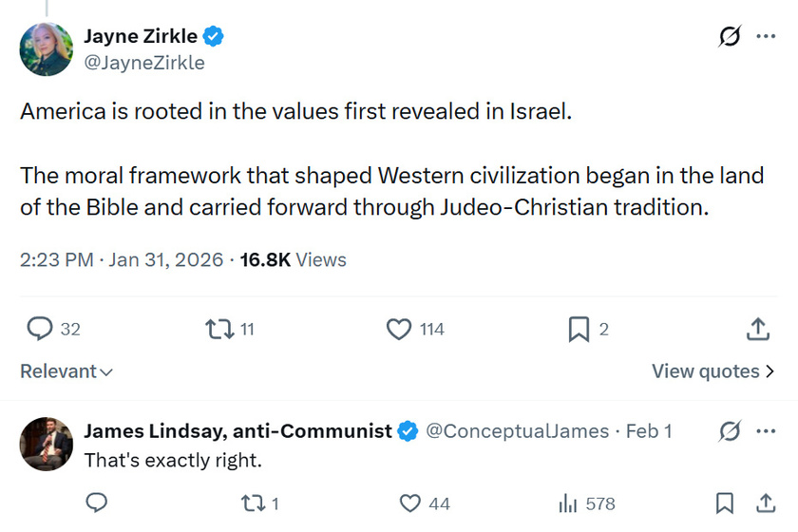Expand the Relevant sort dropdown
Viewport: 798px width, 532px height.
pyautogui.click(x=66, y=371)
